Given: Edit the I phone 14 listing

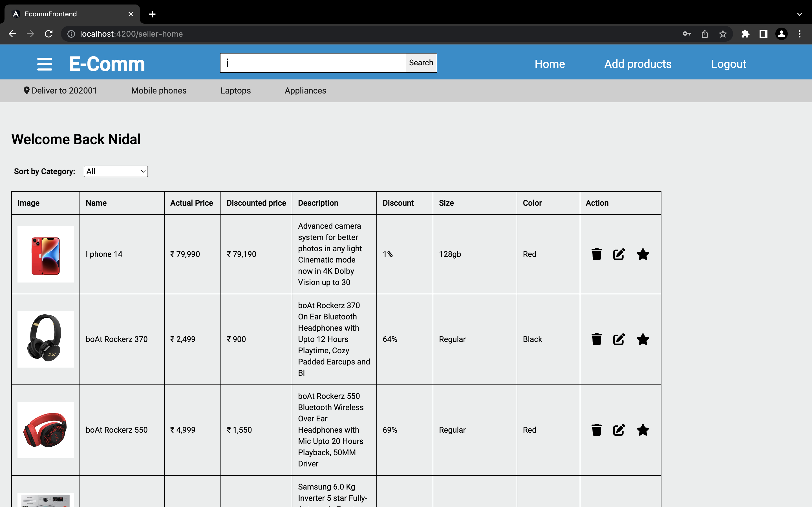Looking at the screenshot, I should (x=618, y=254).
